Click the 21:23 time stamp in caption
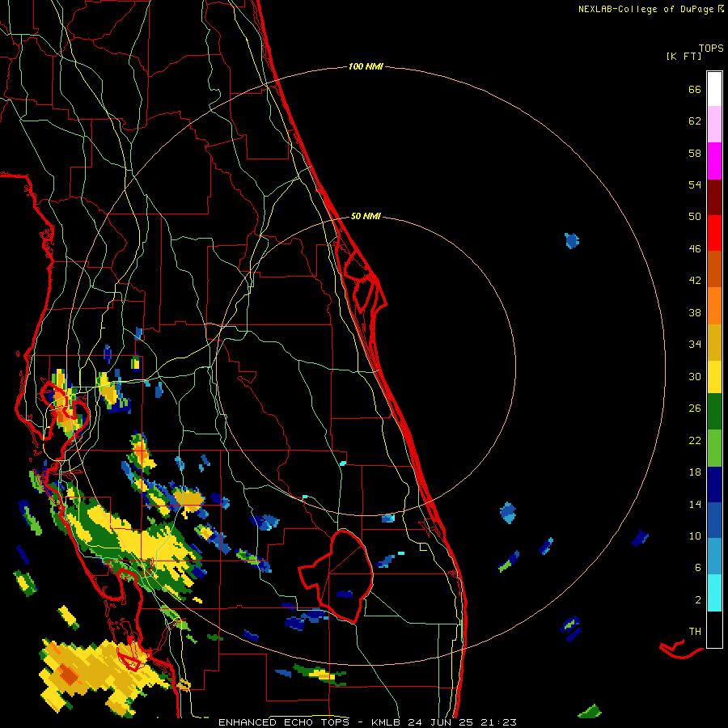728x728 pixels. 498,722
